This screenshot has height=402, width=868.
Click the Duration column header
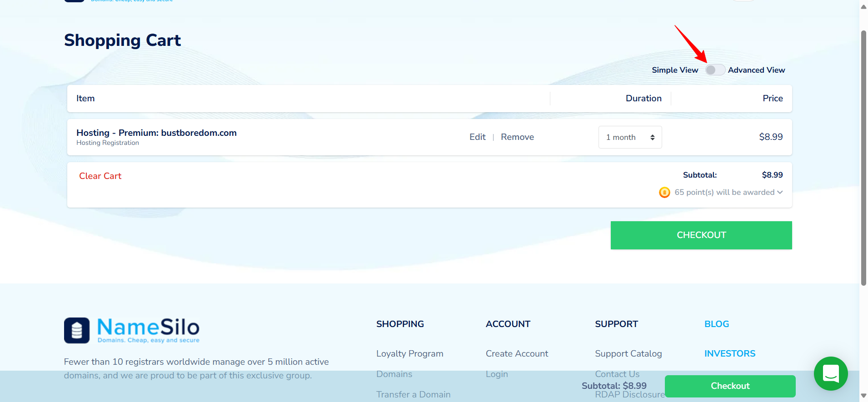click(x=644, y=98)
